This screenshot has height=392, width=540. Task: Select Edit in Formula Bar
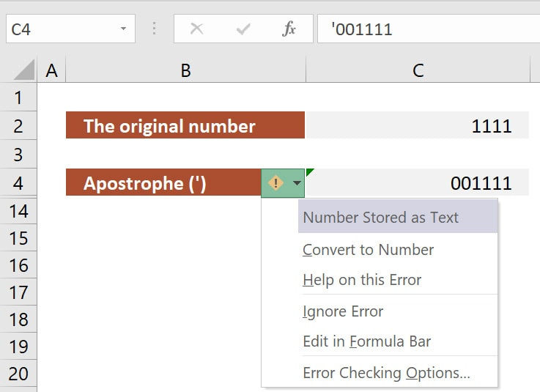pos(367,341)
